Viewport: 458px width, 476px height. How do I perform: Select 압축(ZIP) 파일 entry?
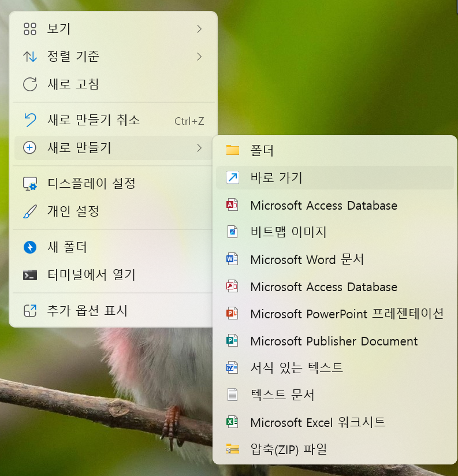pos(335,449)
